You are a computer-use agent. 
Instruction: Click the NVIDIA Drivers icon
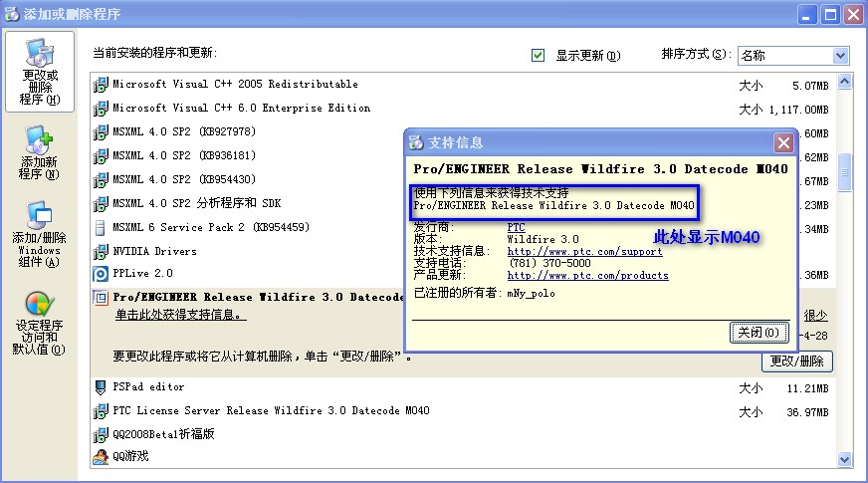101,252
